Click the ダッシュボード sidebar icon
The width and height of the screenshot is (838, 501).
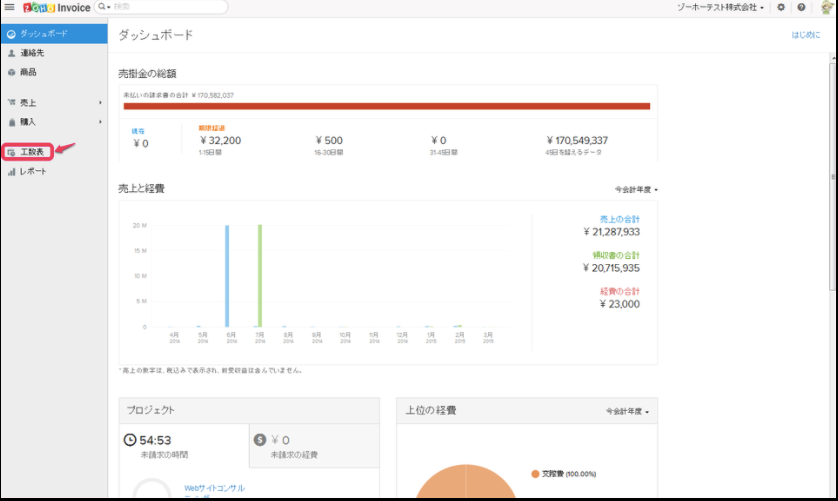click(x=11, y=34)
